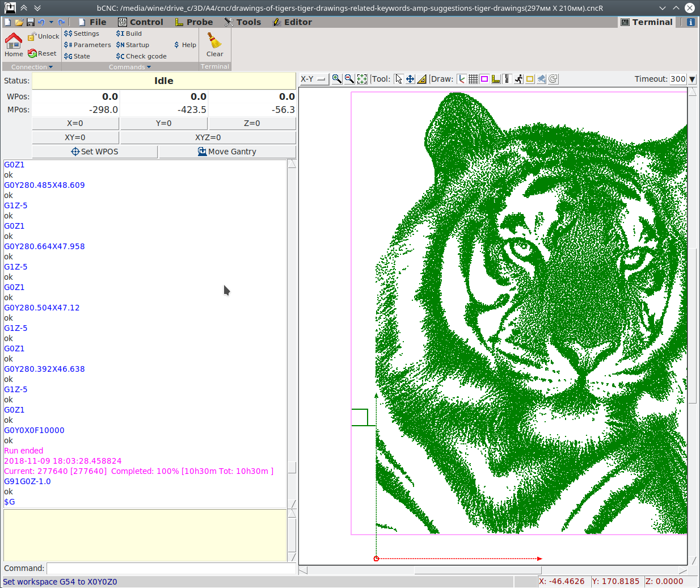Choose the pan/move tool icon
This screenshot has width=700, height=588.
click(410, 79)
